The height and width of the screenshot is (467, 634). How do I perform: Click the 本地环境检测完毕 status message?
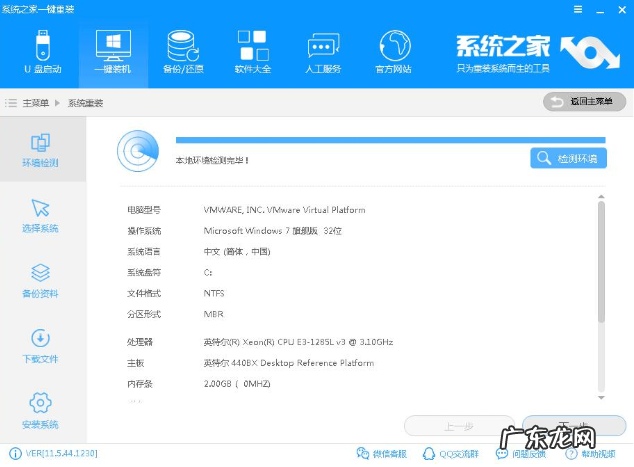tap(212, 161)
